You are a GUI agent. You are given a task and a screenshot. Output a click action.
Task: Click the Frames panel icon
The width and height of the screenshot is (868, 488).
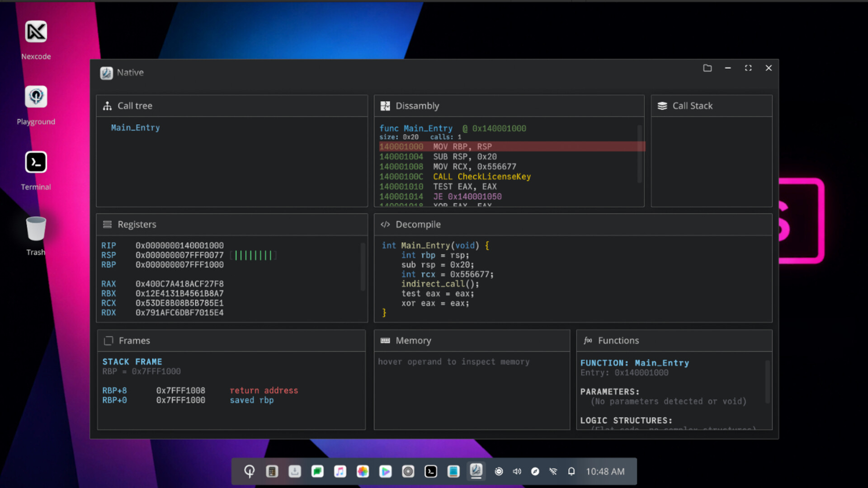click(x=108, y=340)
